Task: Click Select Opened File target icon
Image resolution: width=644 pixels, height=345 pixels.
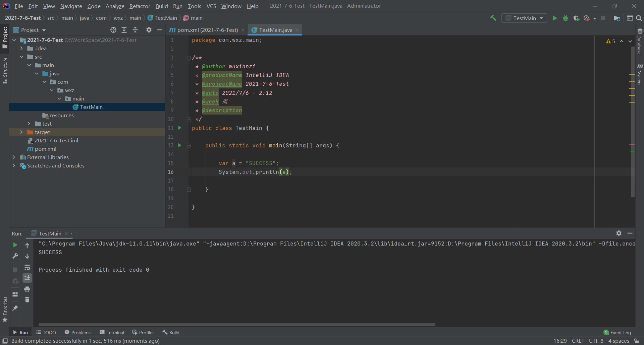Action: click(113, 30)
